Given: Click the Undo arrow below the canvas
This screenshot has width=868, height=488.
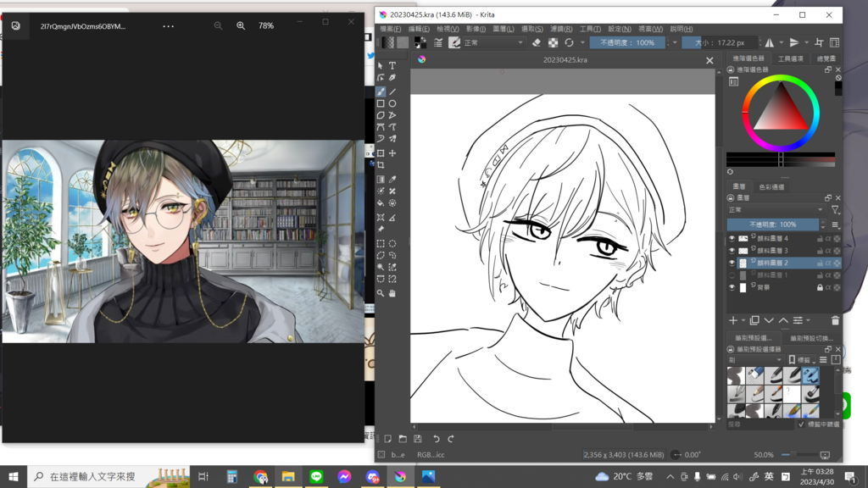Looking at the screenshot, I should tap(437, 439).
